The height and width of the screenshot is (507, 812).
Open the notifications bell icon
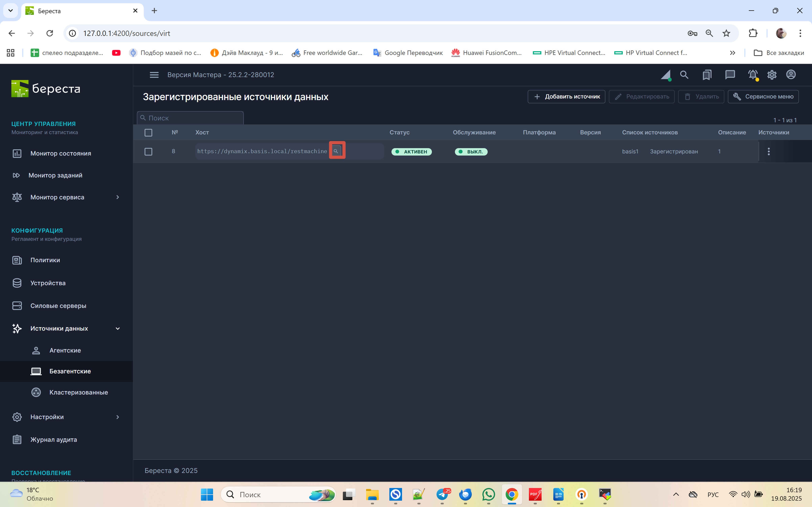pos(753,74)
